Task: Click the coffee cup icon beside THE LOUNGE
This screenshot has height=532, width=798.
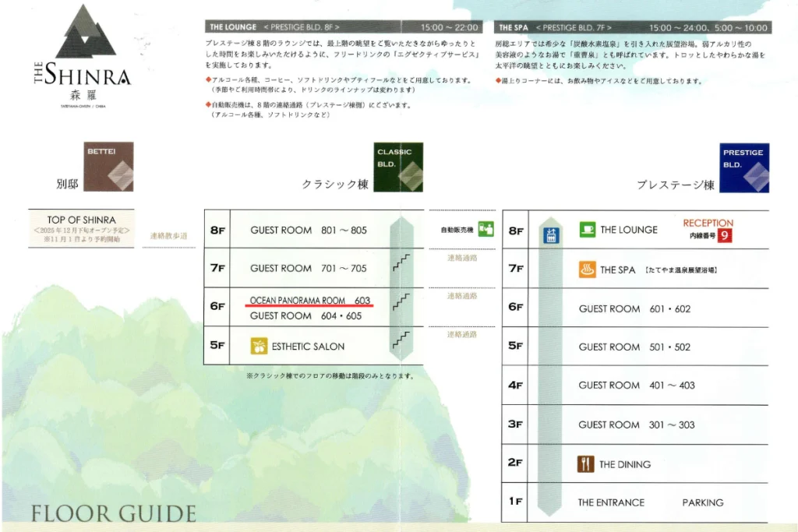Action: (x=587, y=230)
